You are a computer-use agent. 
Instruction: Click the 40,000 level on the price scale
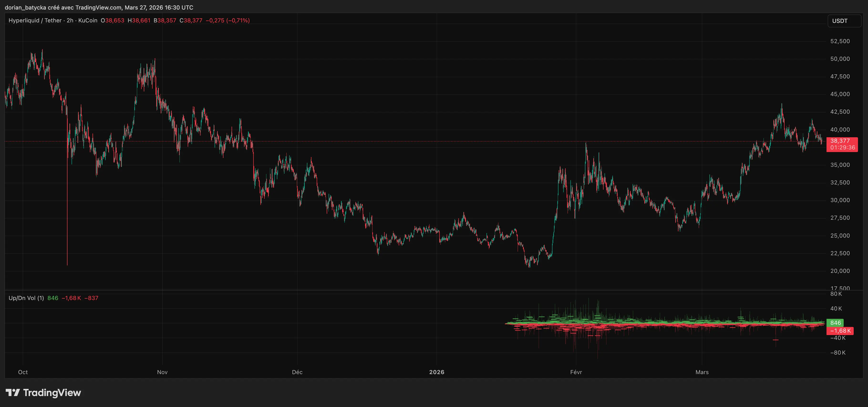(840, 129)
